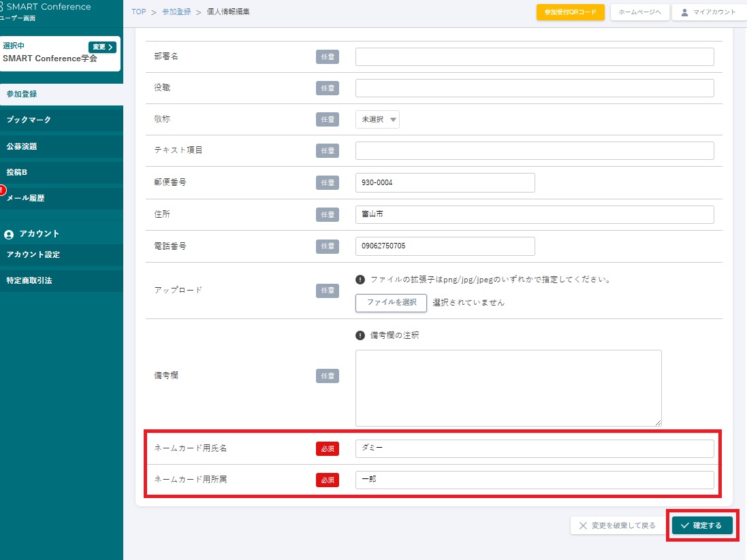Click 変更を破棄して戻る button
Screen dimensions: 747x560
point(618,525)
